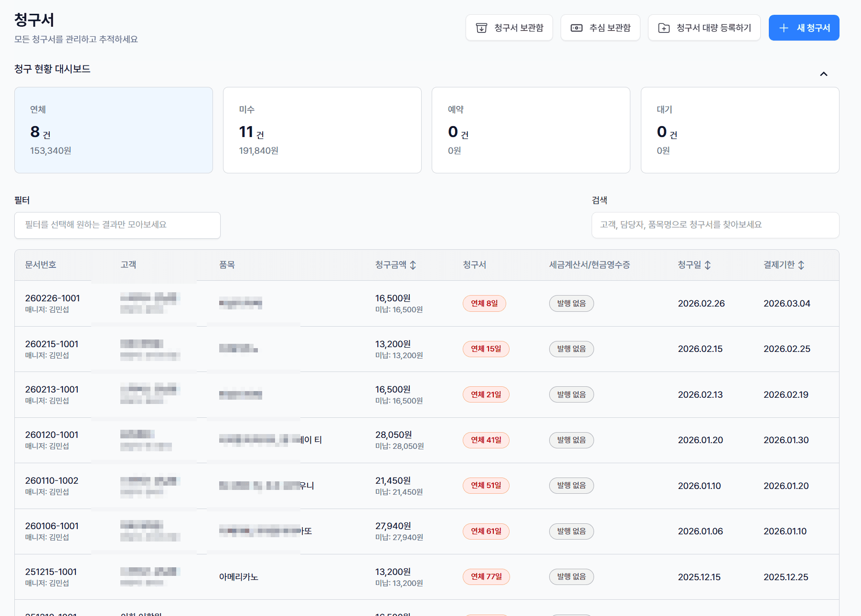Click the 28,050원 amount cell
The height and width of the screenshot is (616, 861).
click(x=393, y=435)
